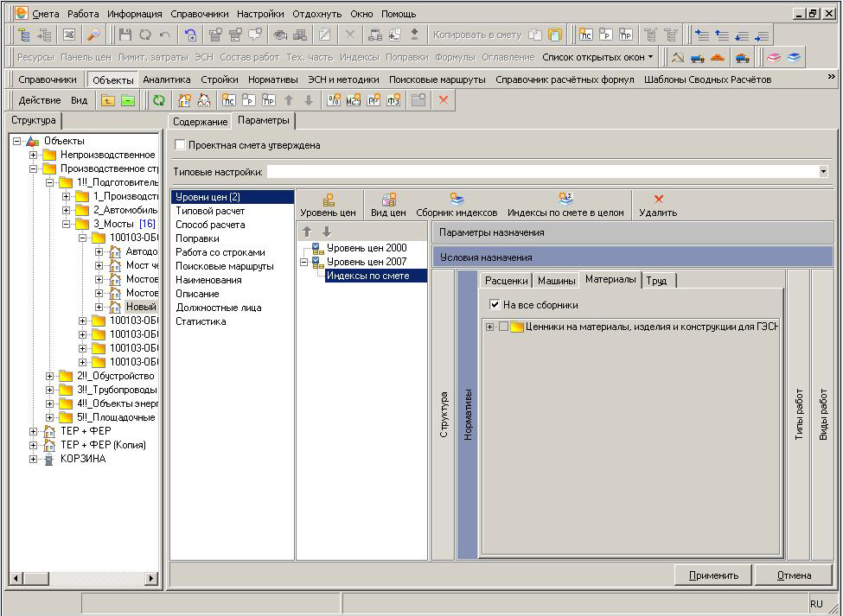Collapse the Уровень цен 2007 node

pyautogui.click(x=303, y=262)
